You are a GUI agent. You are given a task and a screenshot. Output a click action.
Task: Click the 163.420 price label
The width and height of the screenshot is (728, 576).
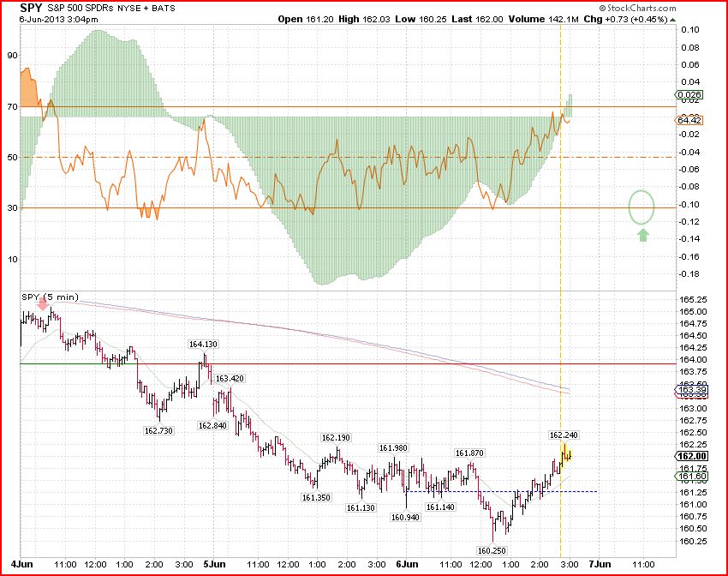pyautogui.click(x=230, y=379)
